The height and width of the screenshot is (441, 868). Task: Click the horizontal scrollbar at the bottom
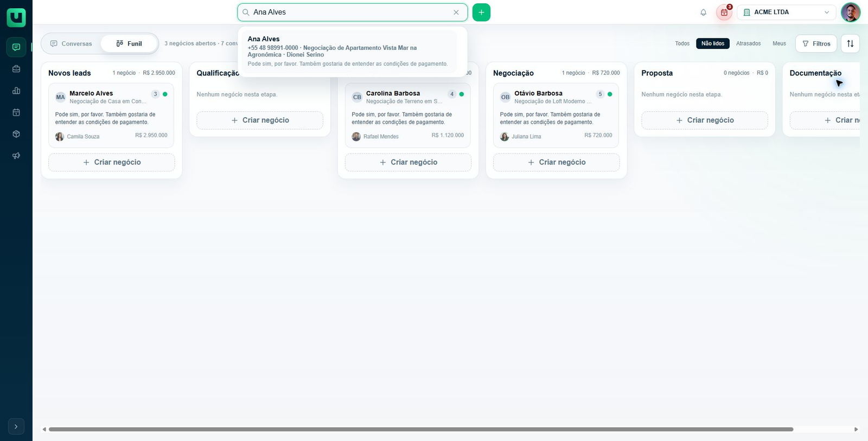[x=421, y=430]
